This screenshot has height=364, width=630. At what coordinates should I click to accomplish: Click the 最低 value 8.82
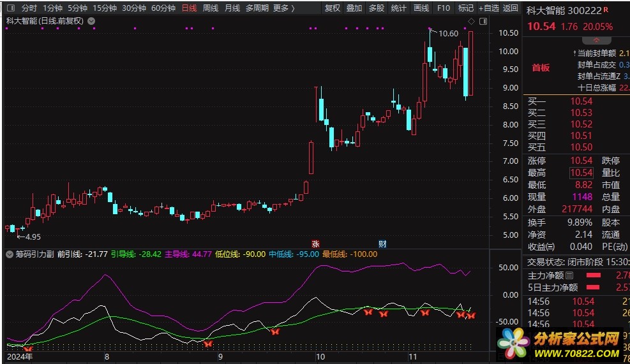(584, 185)
